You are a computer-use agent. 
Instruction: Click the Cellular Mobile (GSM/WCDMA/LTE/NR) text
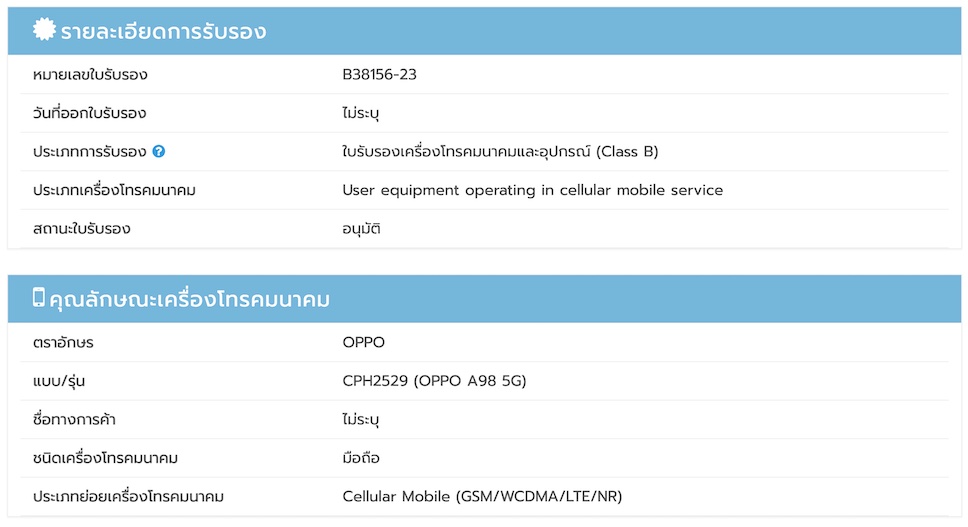(x=483, y=496)
